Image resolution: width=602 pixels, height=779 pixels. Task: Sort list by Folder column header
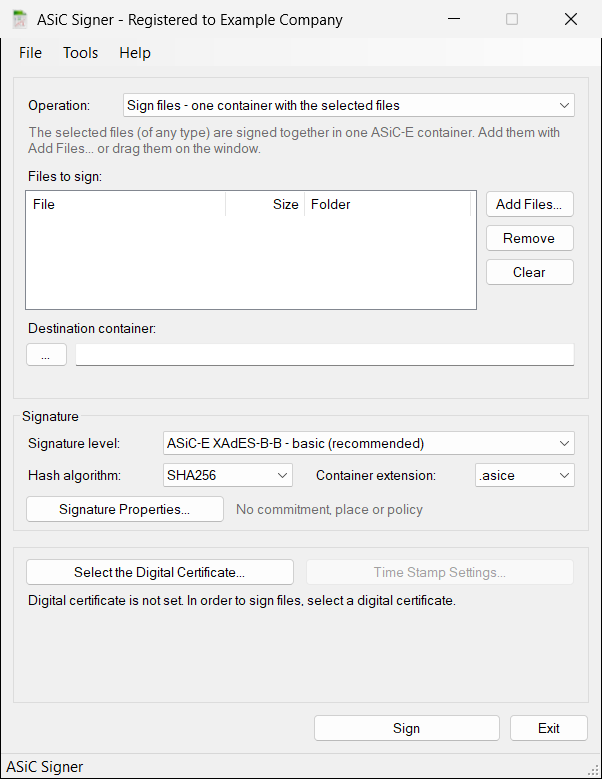(387, 204)
